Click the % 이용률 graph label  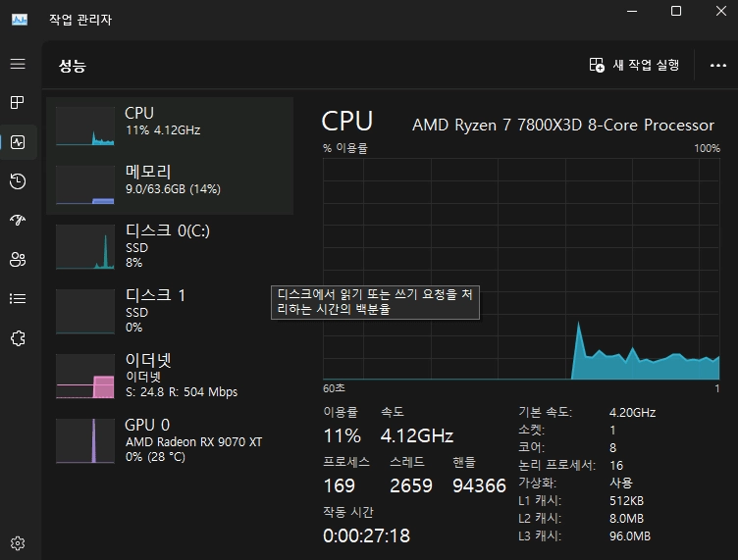coord(345,148)
